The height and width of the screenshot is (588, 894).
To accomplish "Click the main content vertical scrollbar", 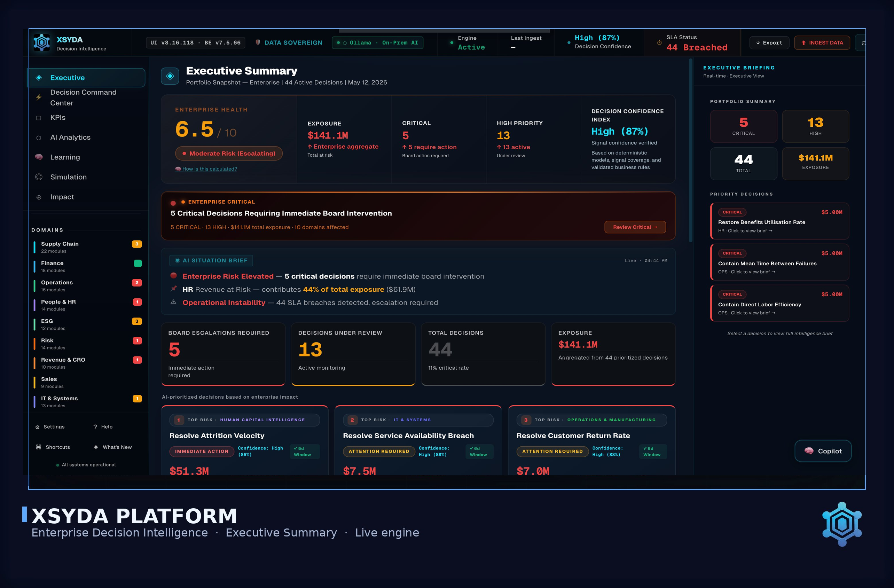I will (690, 150).
